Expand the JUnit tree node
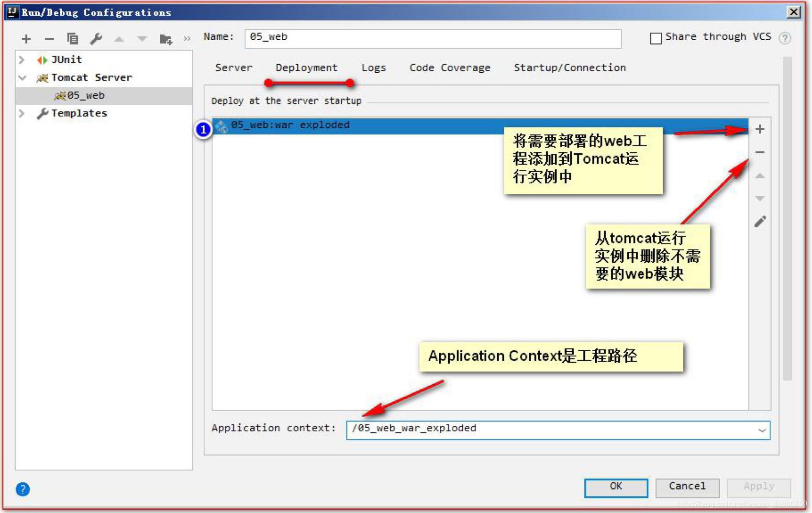Image resolution: width=812 pixels, height=513 pixels. pos(22,60)
